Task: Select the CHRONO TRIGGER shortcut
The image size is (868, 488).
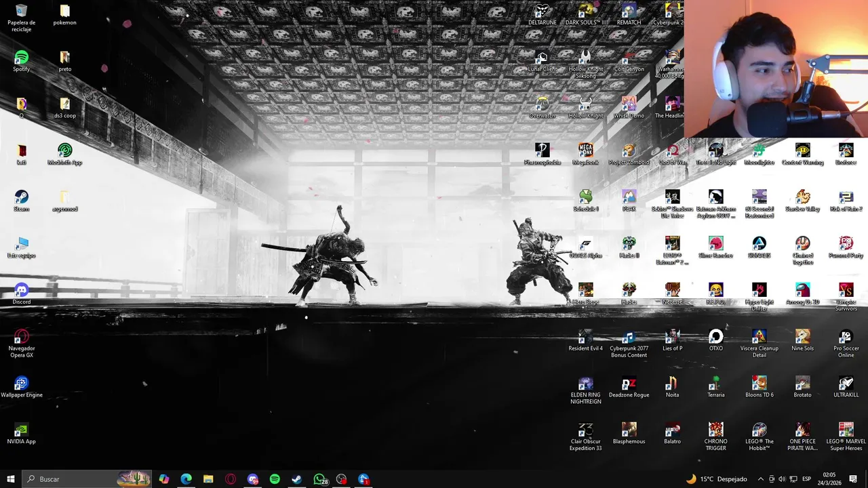Action: point(715,437)
